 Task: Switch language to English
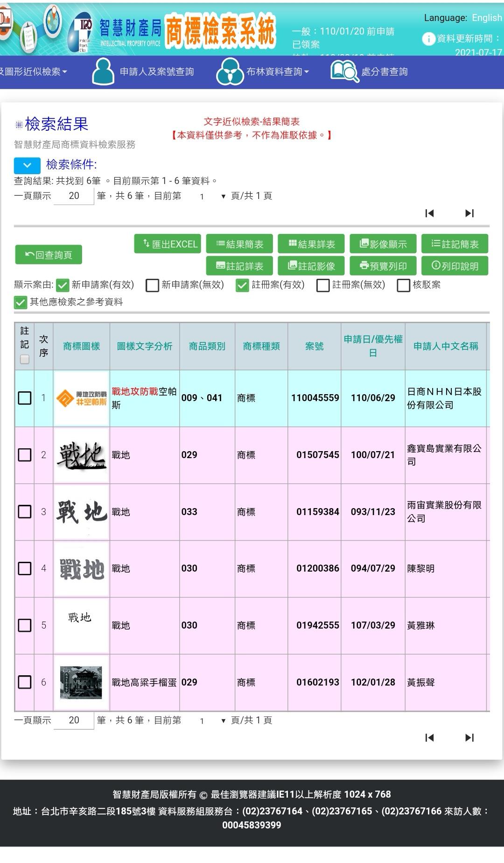pyautogui.click(x=487, y=18)
